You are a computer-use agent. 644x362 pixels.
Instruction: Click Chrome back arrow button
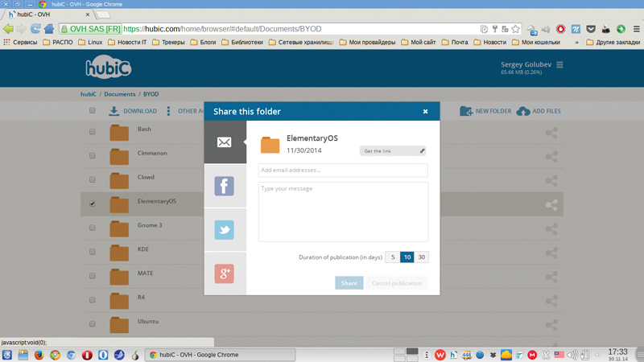click(8, 29)
